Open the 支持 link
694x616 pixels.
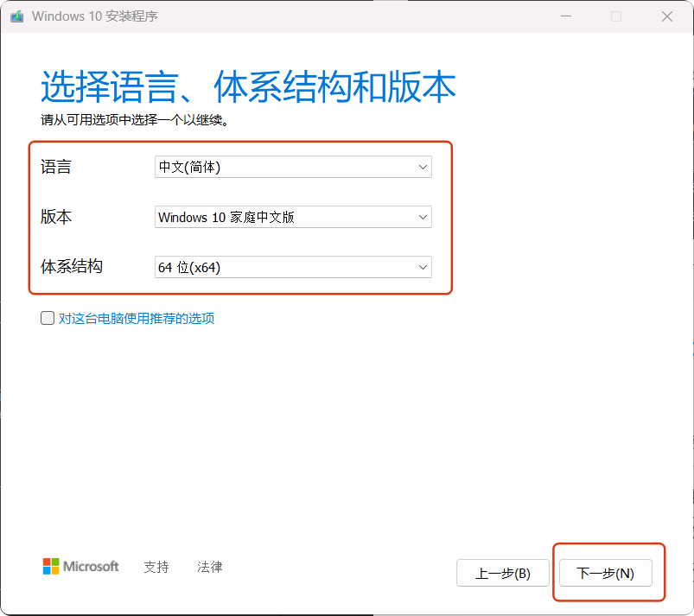pyautogui.click(x=156, y=568)
